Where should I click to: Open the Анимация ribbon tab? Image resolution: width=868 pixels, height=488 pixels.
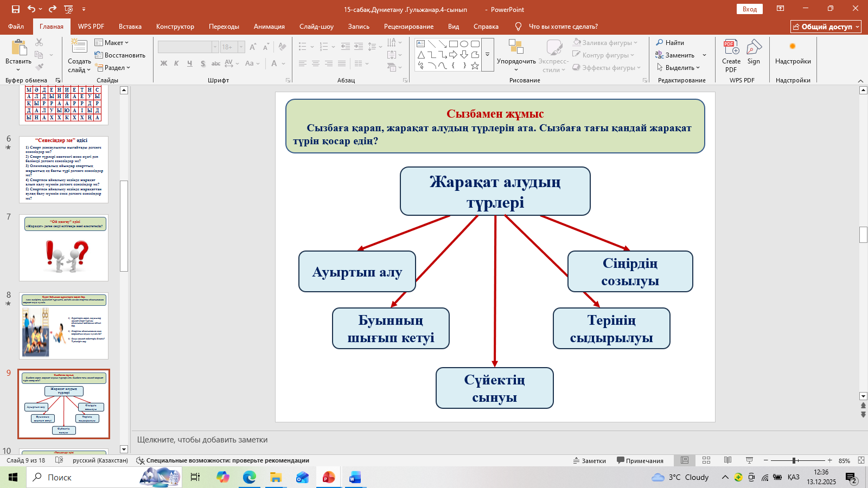pyautogui.click(x=269, y=27)
